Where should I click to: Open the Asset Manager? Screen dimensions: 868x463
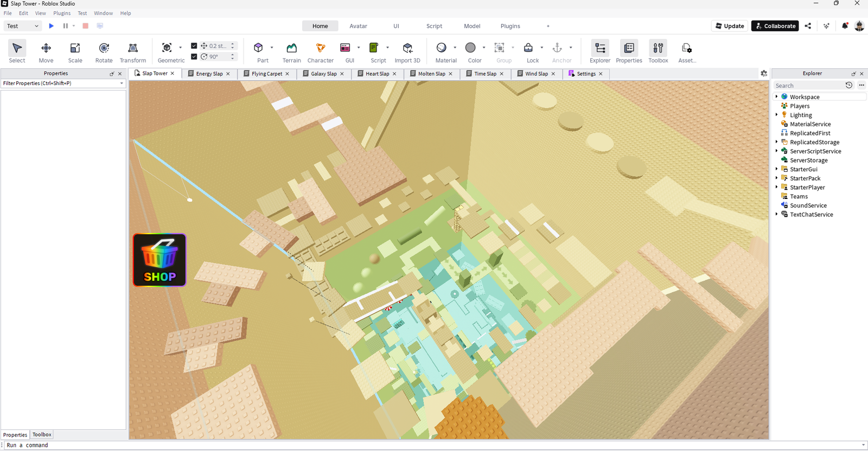click(x=687, y=52)
